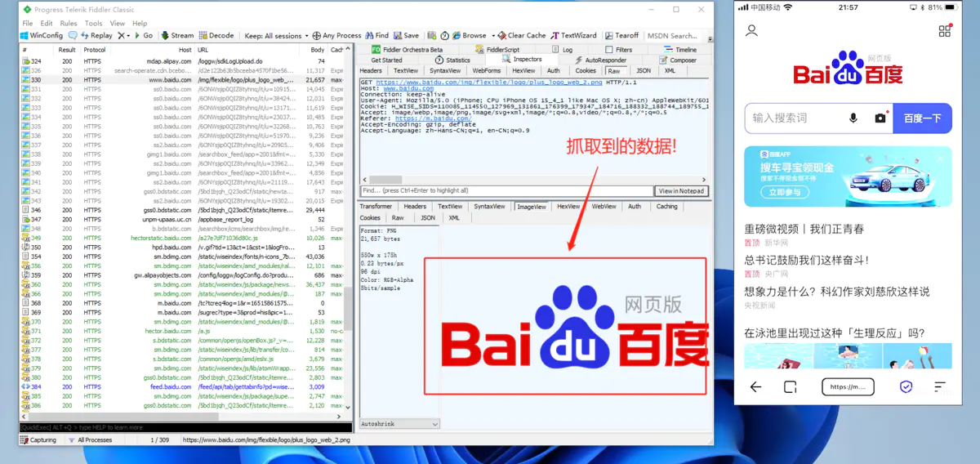Tap the camera icon in Baidu search
The width and height of the screenshot is (980, 464).
[880, 118]
